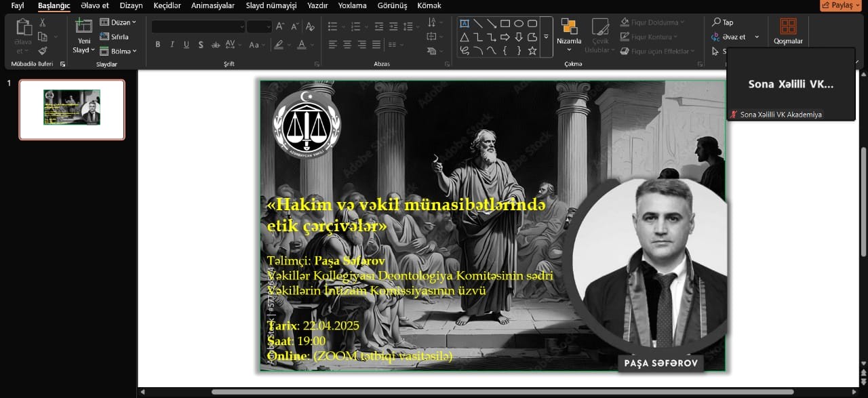The height and width of the screenshot is (398, 868).
Task: Toggle Italic formatting
Action: tap(172, 45)
